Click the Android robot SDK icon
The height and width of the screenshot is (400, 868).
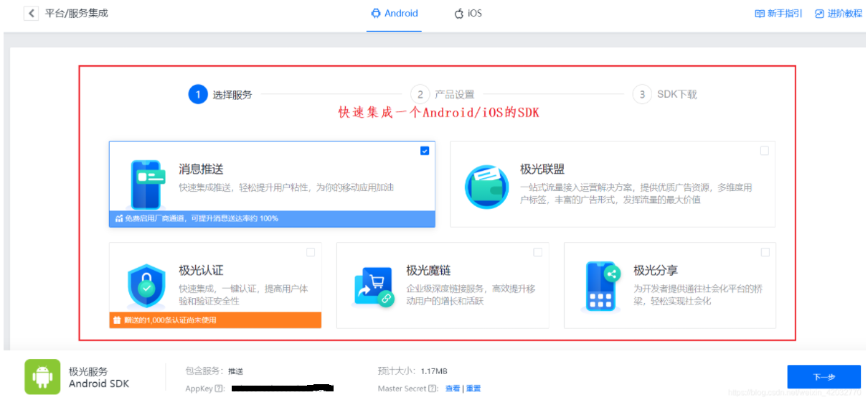pyautogui.click(x=42, y=377)
